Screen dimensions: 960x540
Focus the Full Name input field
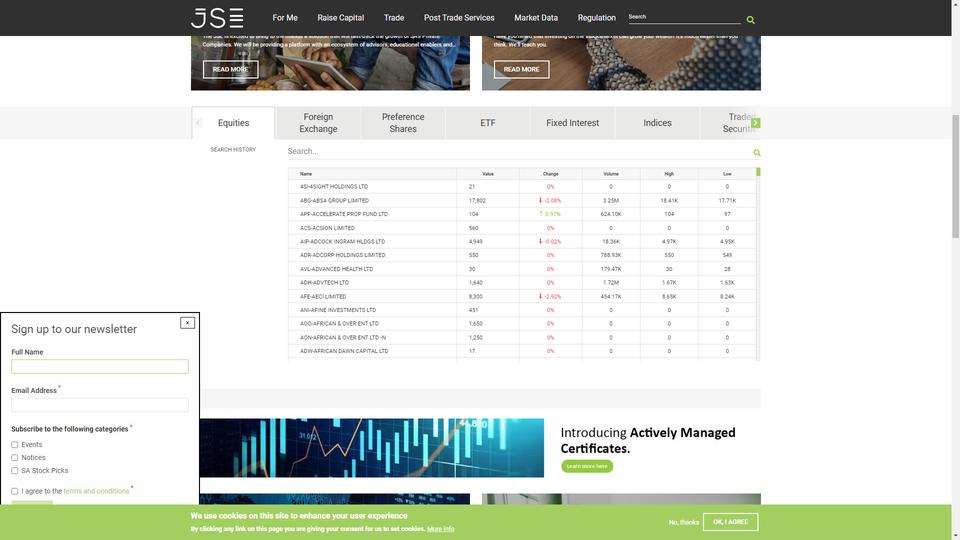(100, 367)
